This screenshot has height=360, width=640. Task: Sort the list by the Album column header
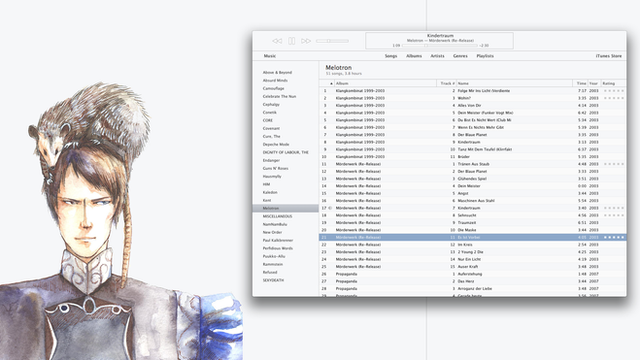(x=385, y=83)
